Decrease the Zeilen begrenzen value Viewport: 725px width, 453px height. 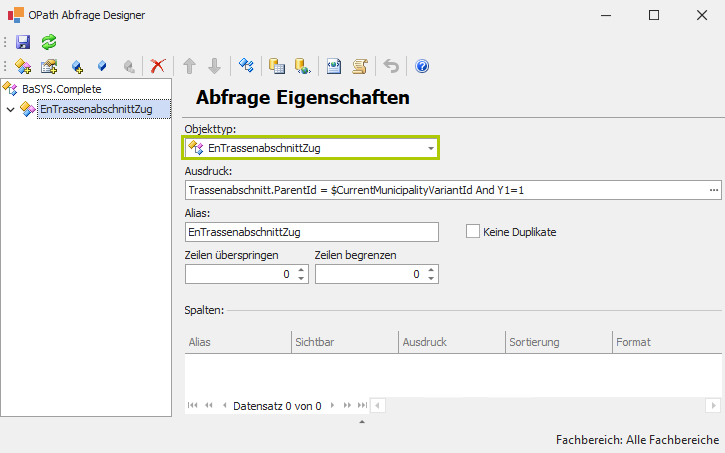coord(431,279)
